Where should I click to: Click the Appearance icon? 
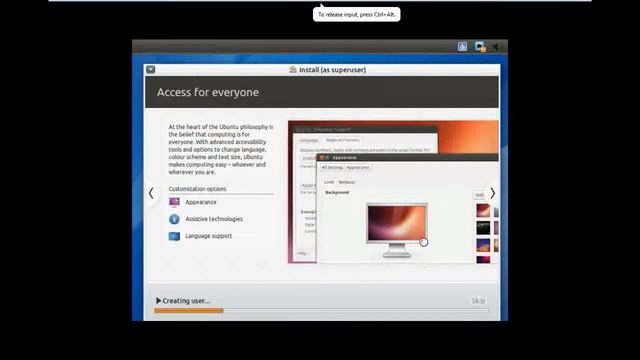click(174, 202)
